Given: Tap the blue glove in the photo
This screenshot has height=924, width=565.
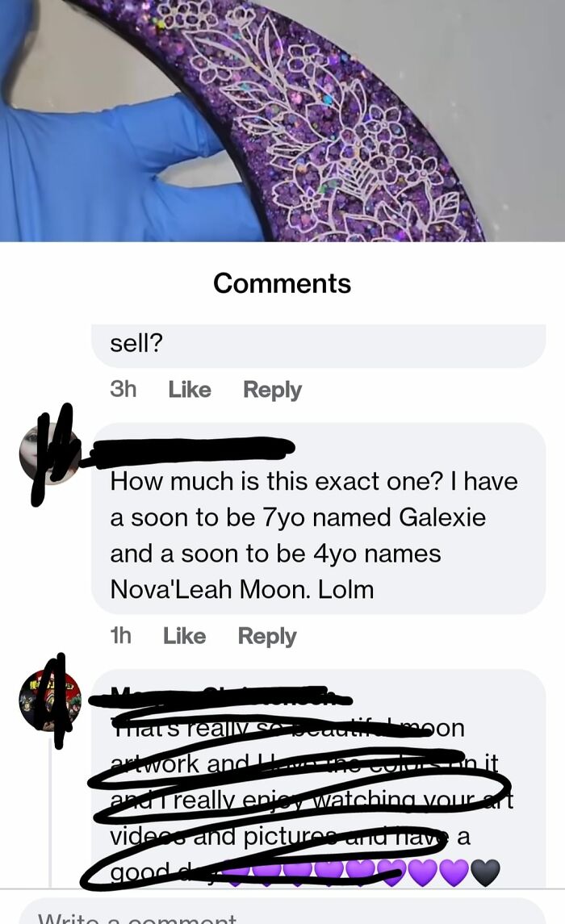Looking at the screenshot, I should pos(112,153).
